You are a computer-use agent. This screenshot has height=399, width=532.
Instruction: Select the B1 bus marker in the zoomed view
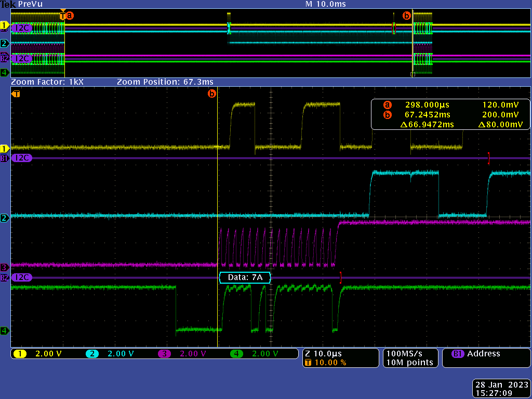[5, 158]
